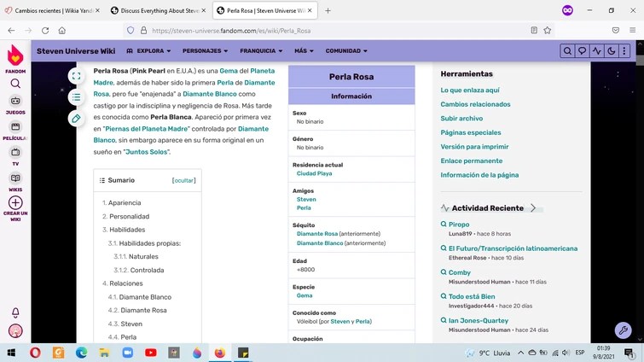Open Versión para imprimir link

[474, 147]
